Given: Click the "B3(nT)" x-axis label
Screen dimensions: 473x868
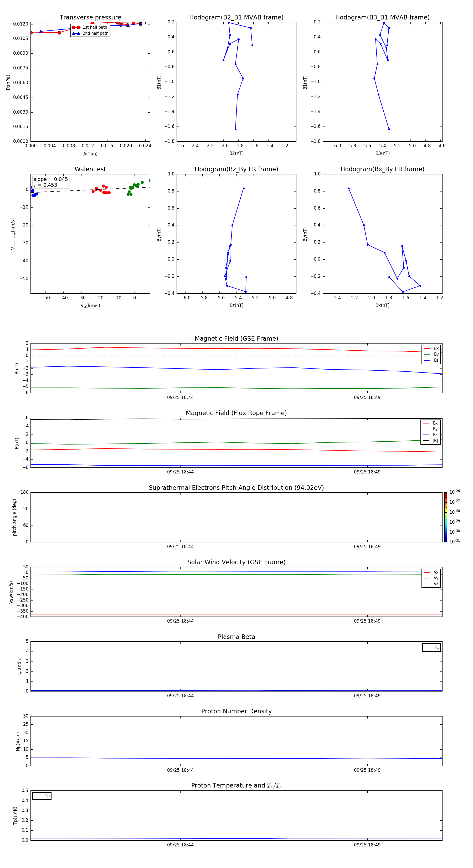Looking at the screenshot, I should coord(382,153).
